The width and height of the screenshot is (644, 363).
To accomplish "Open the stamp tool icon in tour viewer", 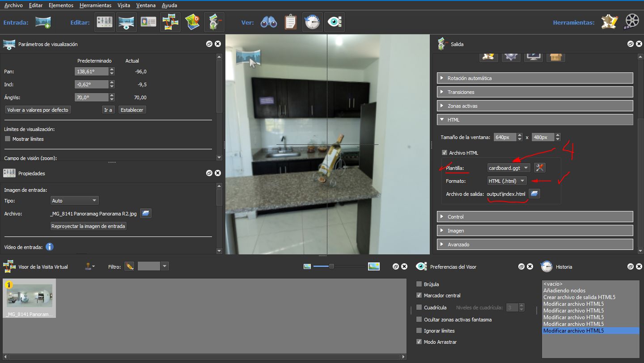I will tap(90, 266).
